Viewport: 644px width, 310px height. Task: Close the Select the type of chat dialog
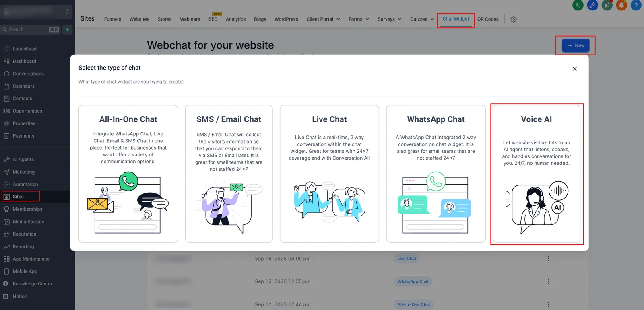tap(574, 69)
